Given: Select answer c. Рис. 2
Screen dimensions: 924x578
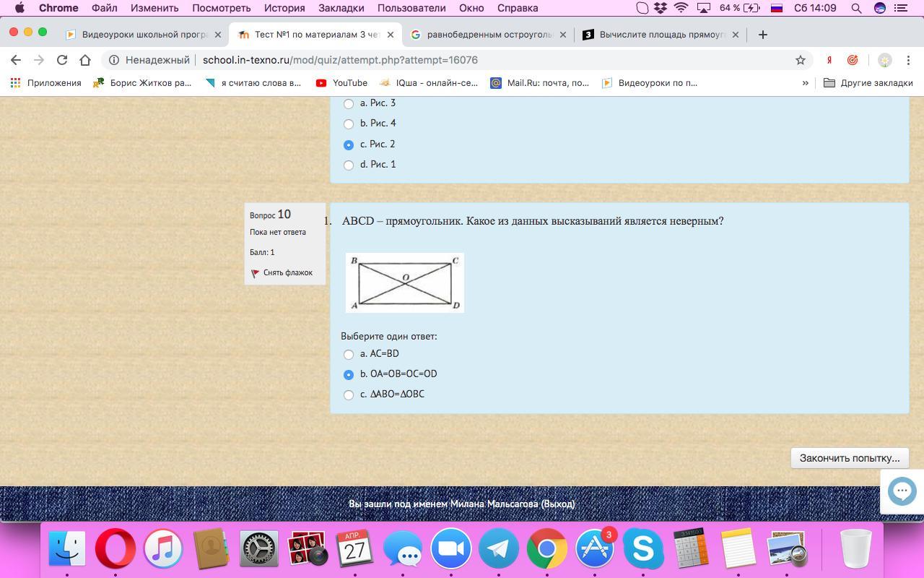Looking at the screenshot, I should (x=349, y=144).
